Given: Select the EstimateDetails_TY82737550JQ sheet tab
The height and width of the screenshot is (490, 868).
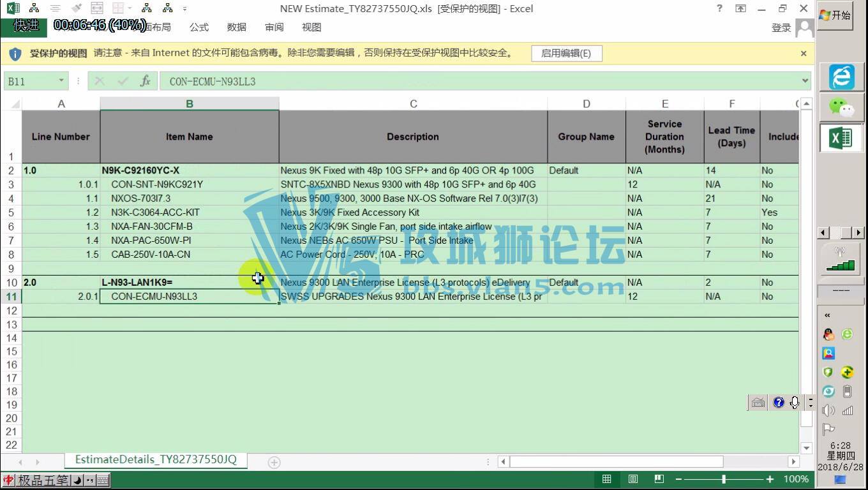Looking at the screenshot, I should pyautogui.click(x=156, y=459).
